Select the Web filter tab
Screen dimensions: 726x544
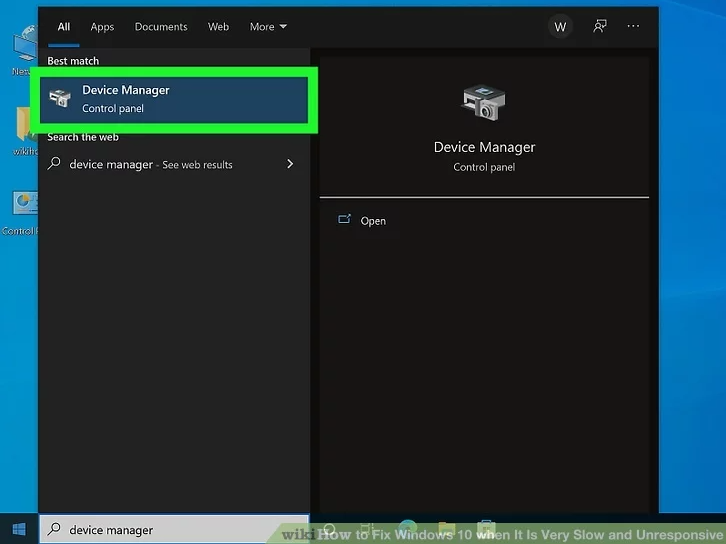(218, 27)
